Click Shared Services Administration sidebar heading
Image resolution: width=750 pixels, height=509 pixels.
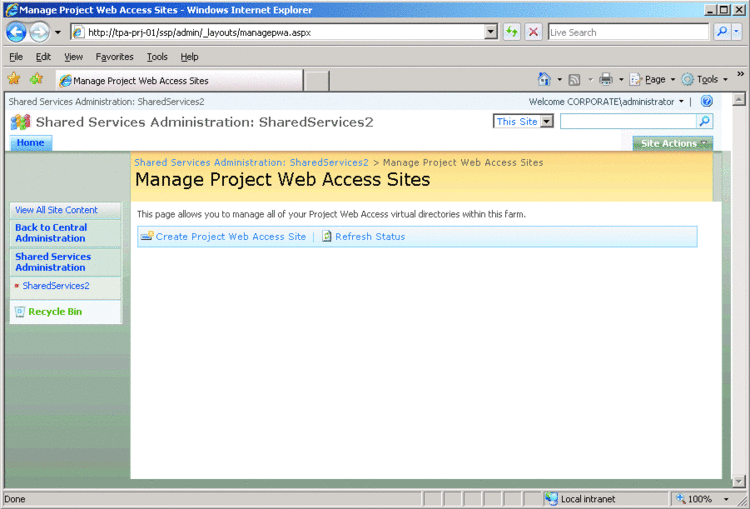pyautogui.click(x=53, y=262)
